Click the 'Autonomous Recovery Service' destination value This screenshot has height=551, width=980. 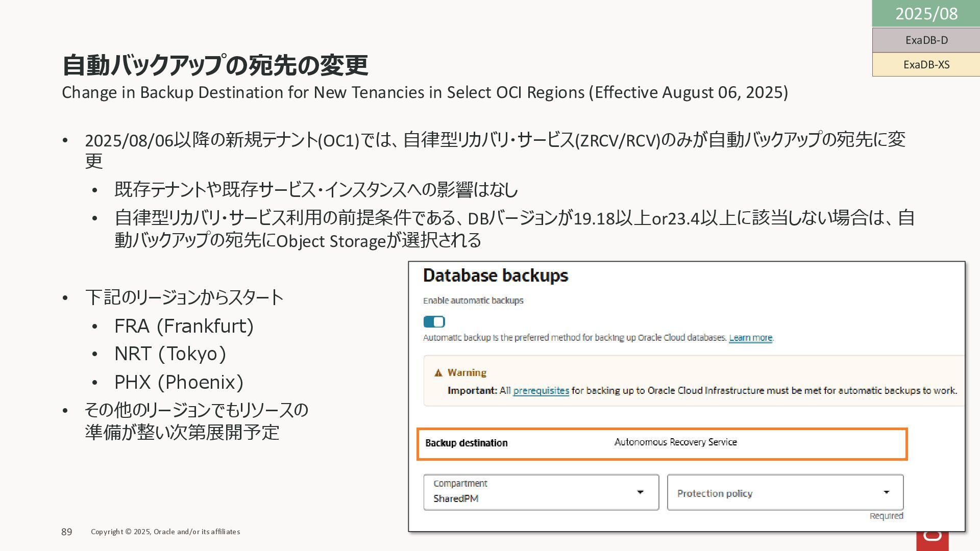[675, 442]
